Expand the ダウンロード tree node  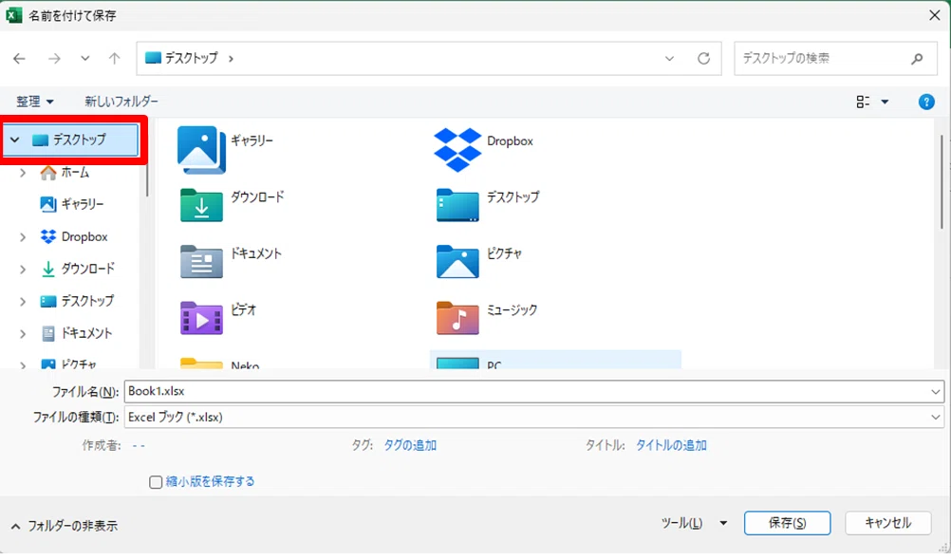point(23,270)
